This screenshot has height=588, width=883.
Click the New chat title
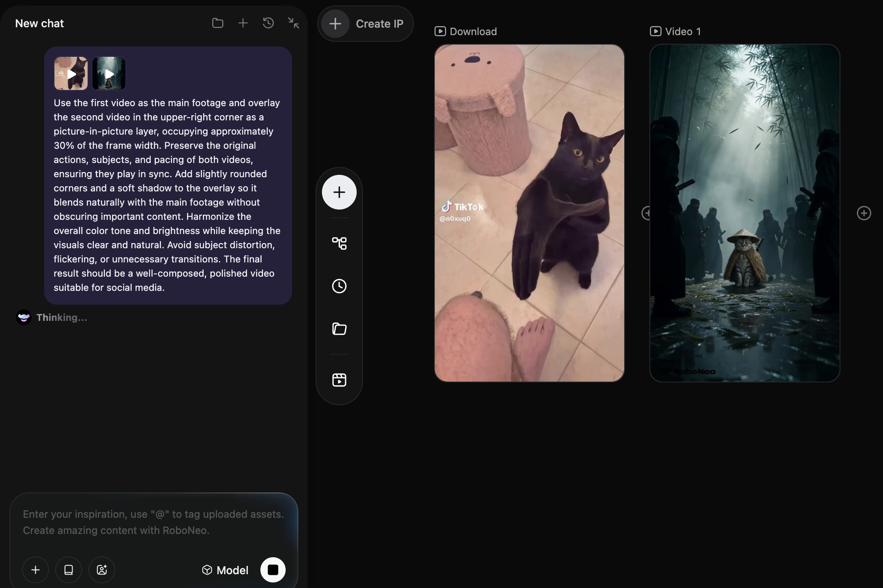[39, 23]
